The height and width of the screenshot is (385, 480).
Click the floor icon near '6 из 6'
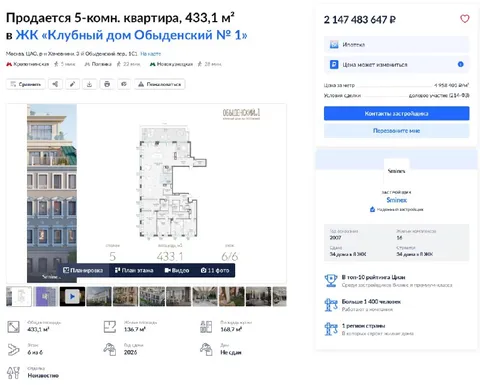pos(13,349)
